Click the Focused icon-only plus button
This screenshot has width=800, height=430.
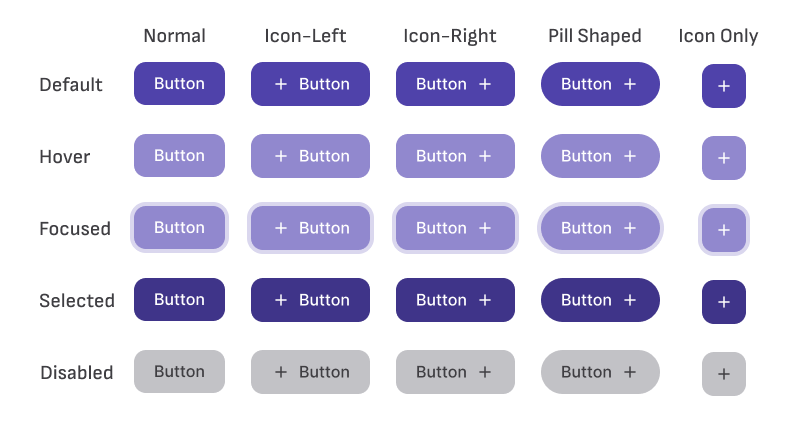pyautogui.click(x=724, y=230)
